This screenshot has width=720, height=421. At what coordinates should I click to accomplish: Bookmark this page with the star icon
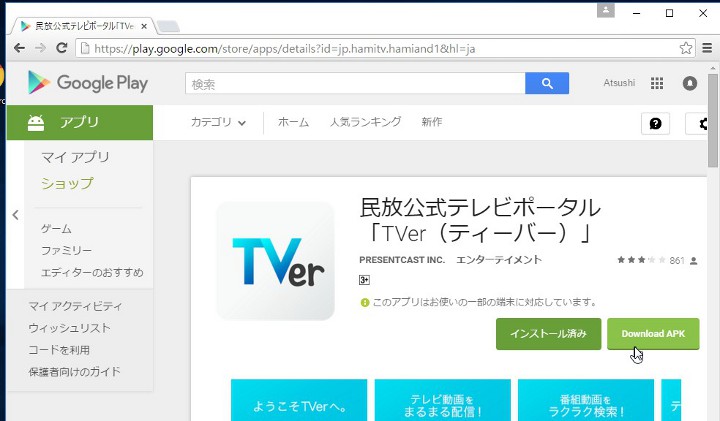point(686,48)
